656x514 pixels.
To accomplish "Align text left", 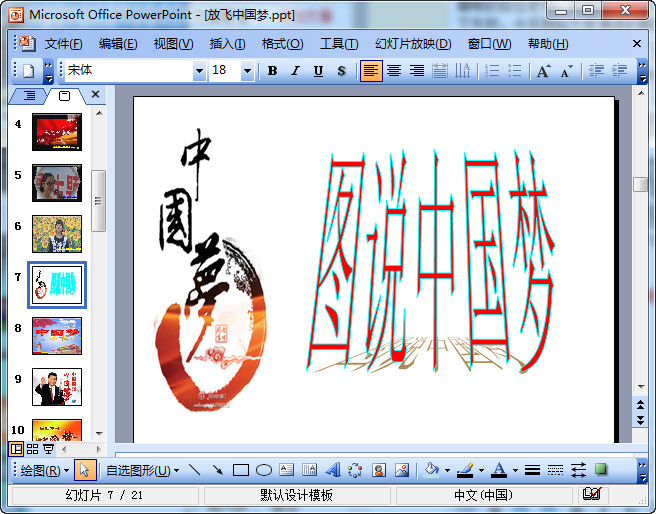I will (x=371, y=71).
